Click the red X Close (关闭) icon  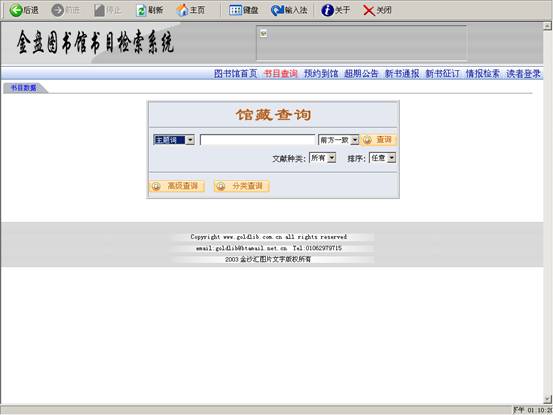pos(369,10)
